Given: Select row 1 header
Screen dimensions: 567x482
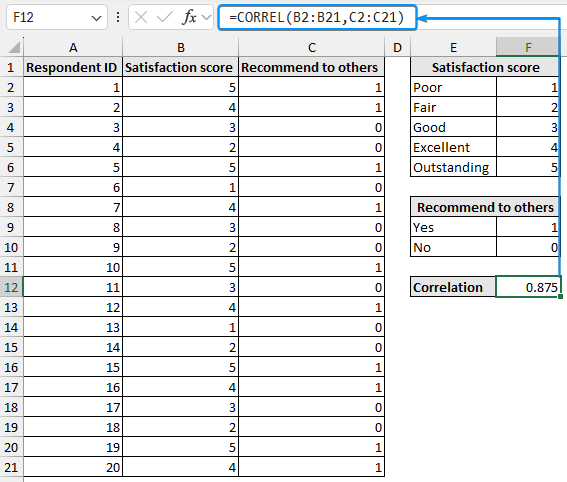Looking at the screenshot, I should click(x=11, y=68).
